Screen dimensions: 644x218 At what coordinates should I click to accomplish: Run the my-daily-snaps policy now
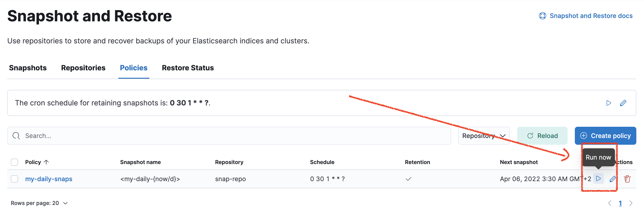tap(598, 179)
